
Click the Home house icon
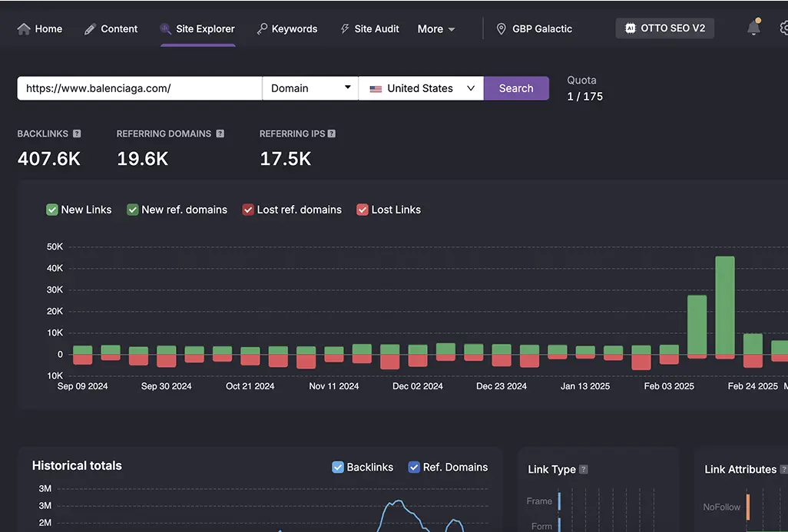[x=24, y=29]
